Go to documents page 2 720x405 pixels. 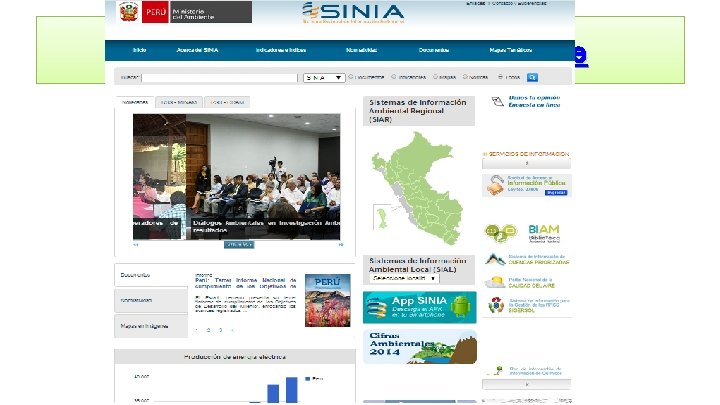(x=208, y=330)
